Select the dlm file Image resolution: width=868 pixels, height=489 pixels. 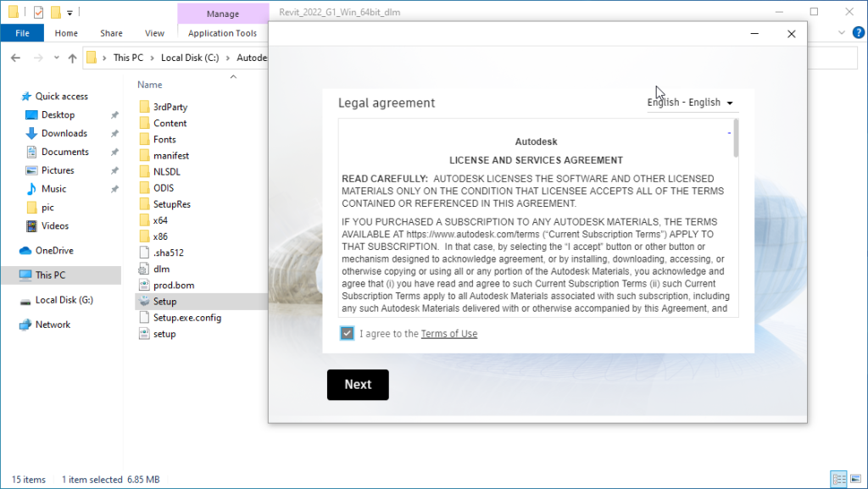click(x=161, y=269)
